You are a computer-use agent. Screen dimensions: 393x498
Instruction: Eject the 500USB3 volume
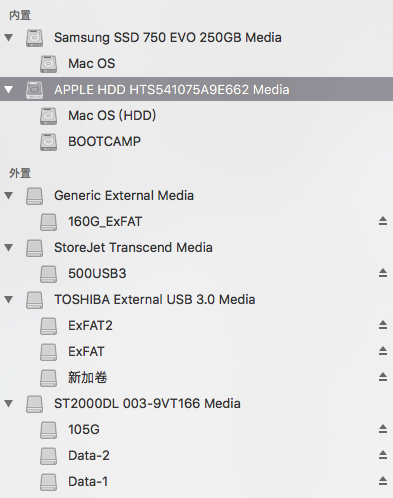(383, 273)
